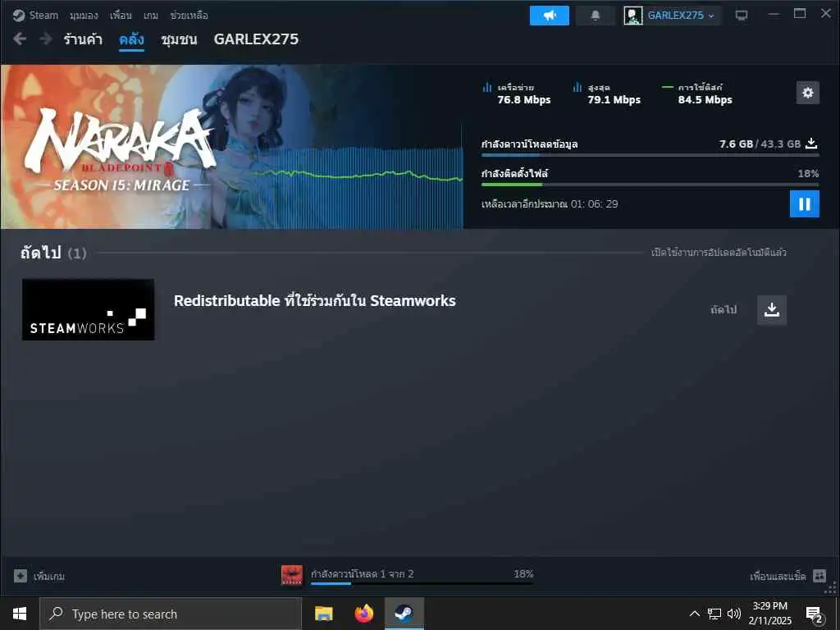
Task: Open the announcements megaphone button
Action: point(549,16)
